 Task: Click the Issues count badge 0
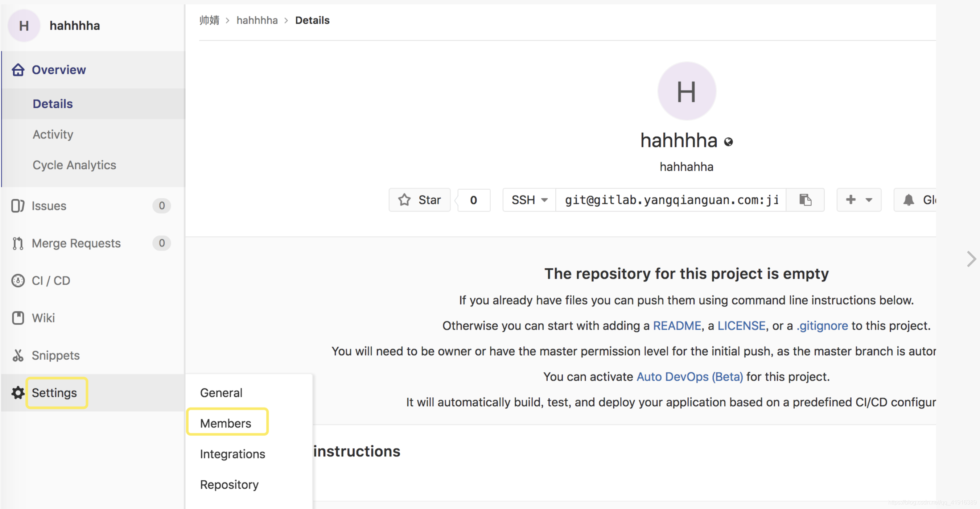pos(161,206)
